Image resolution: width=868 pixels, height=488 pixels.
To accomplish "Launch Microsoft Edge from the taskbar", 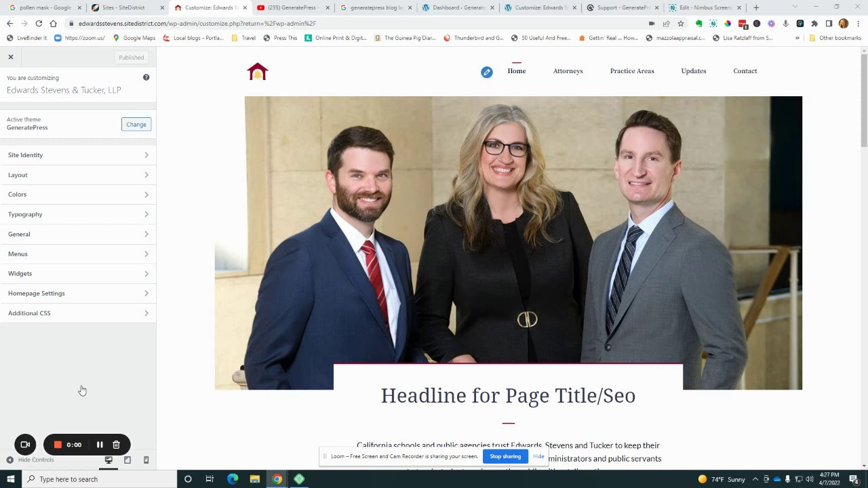I will pos(233,479).
